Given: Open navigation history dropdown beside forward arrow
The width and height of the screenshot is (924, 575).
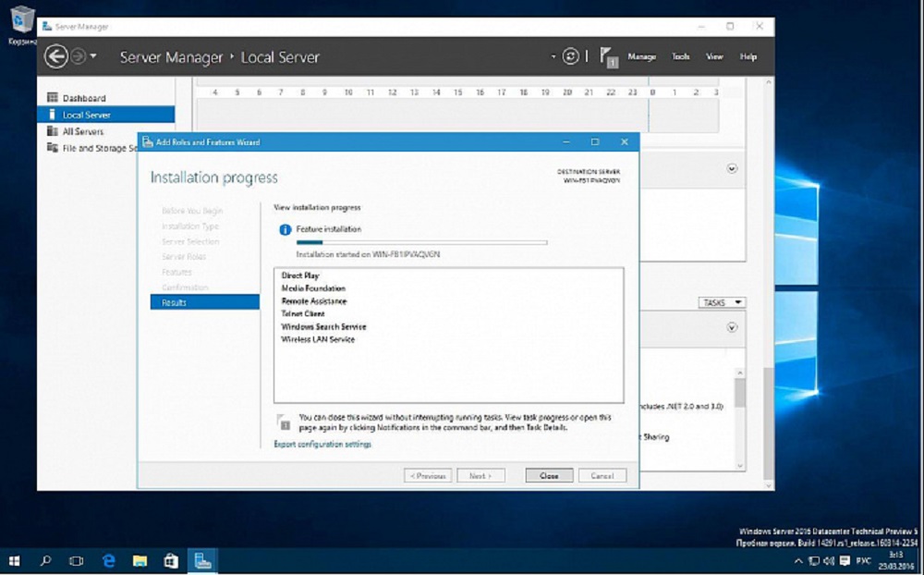Looking at the screenshot, I should [x=93, y=56].
